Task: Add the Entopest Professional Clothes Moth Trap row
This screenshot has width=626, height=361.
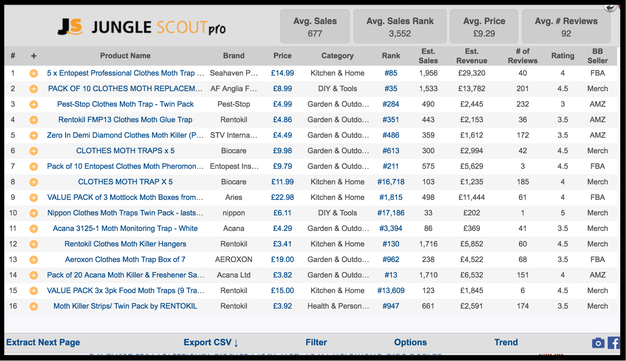Action: tap(34, 73)
